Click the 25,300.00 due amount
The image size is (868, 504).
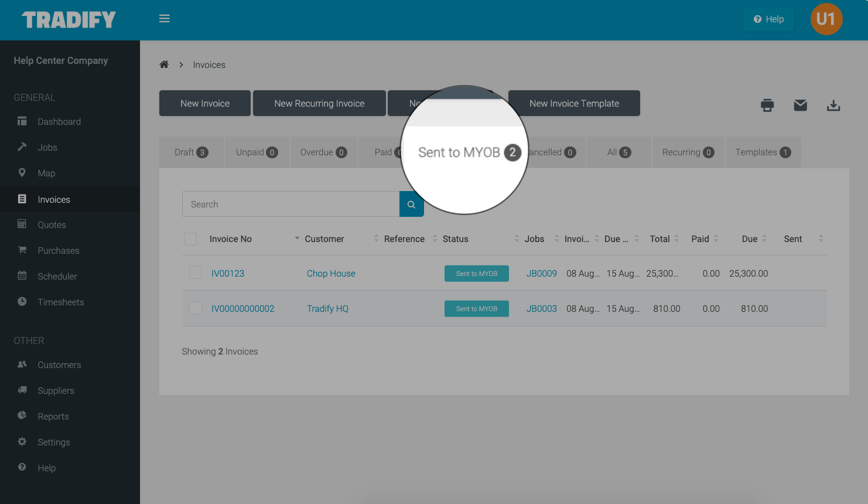point(749,274)
